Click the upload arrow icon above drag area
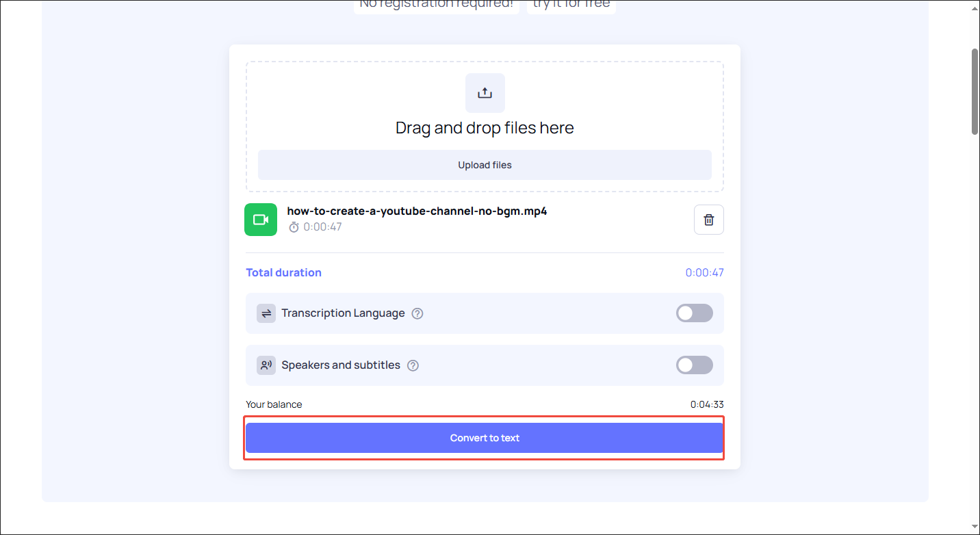This screenshot has width=980, height=535. [x=485, y=93]
